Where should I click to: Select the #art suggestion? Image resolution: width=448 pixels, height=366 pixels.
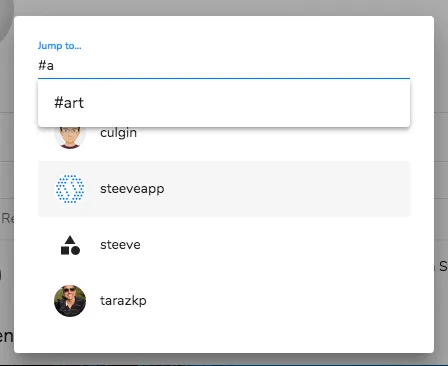(x=224, y=103)
